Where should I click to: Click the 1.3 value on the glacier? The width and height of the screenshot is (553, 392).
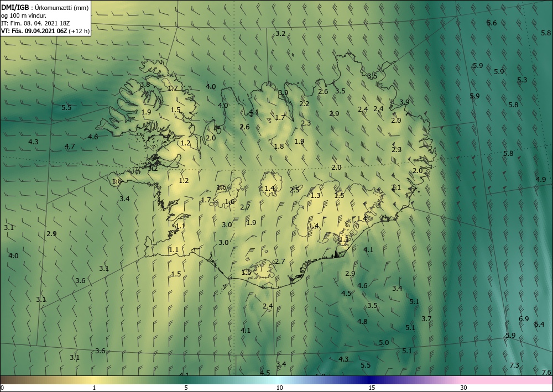pos(316,195)
